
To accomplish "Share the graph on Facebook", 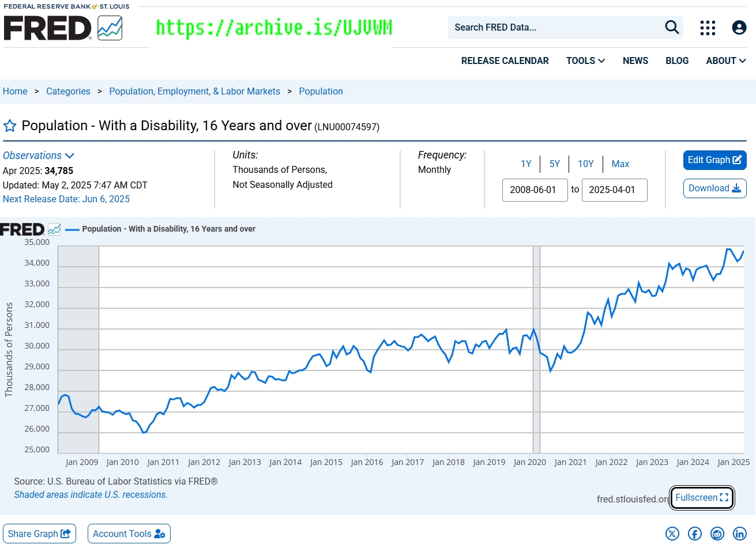I will click(x=695, y=534).
